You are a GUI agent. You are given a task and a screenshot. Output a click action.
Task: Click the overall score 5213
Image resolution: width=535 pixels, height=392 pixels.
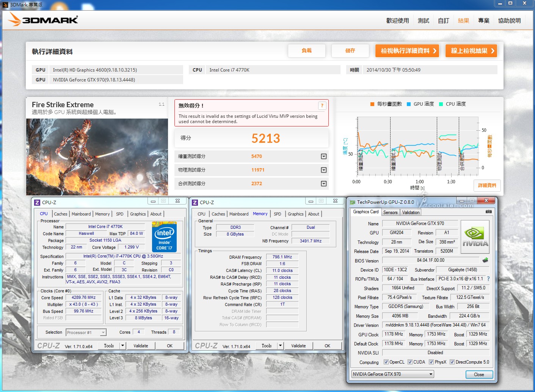click(265, 139)
